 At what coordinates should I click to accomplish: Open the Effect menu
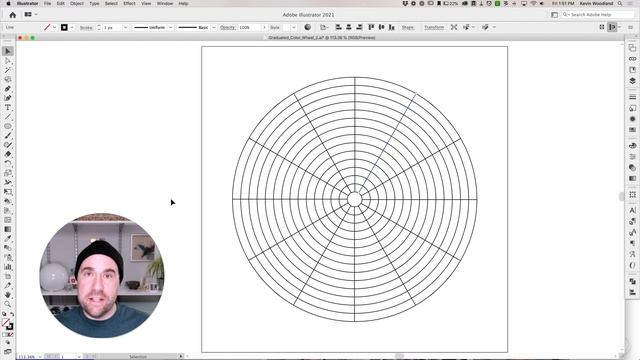129,3
